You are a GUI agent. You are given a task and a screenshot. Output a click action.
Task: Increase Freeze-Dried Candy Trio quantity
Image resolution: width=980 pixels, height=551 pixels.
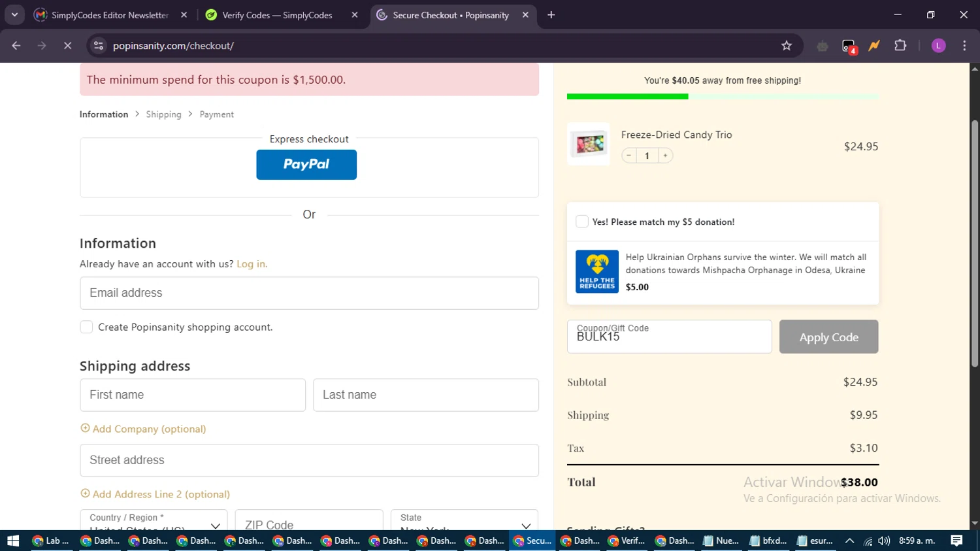665,156
